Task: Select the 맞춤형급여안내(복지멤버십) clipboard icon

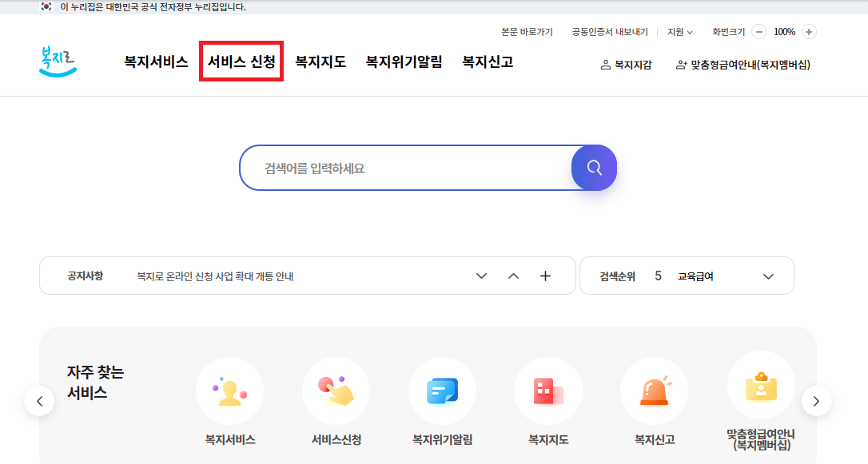Action: pyautogui.click(x=760, y=391)
